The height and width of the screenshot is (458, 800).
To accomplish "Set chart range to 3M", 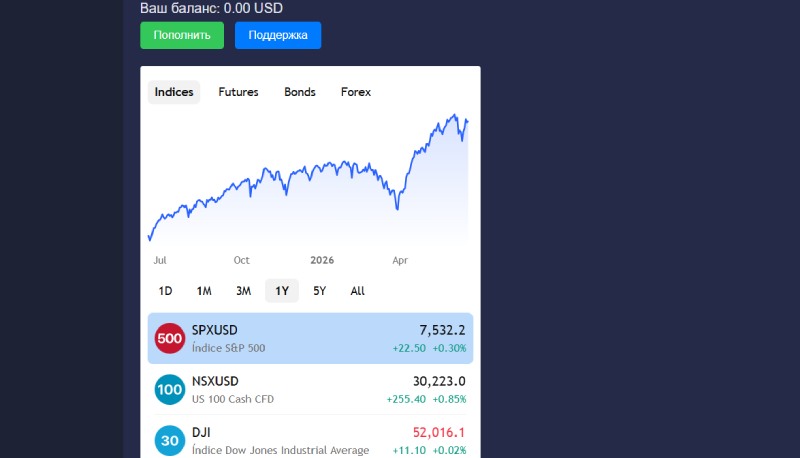I will [243, 291].
